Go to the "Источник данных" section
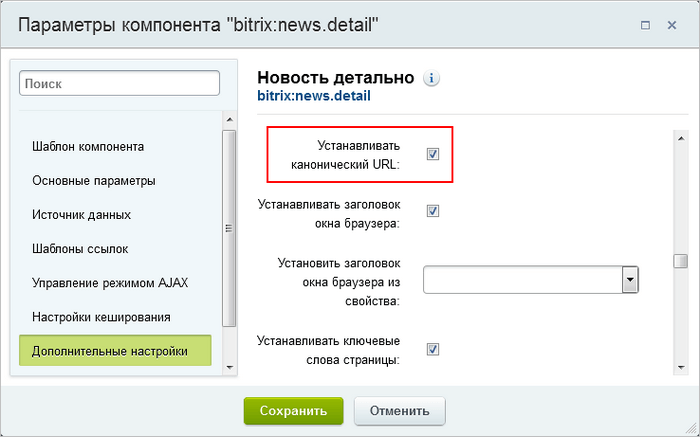The width and height of the screenshot is (700, 437). (x=81, y=215)
